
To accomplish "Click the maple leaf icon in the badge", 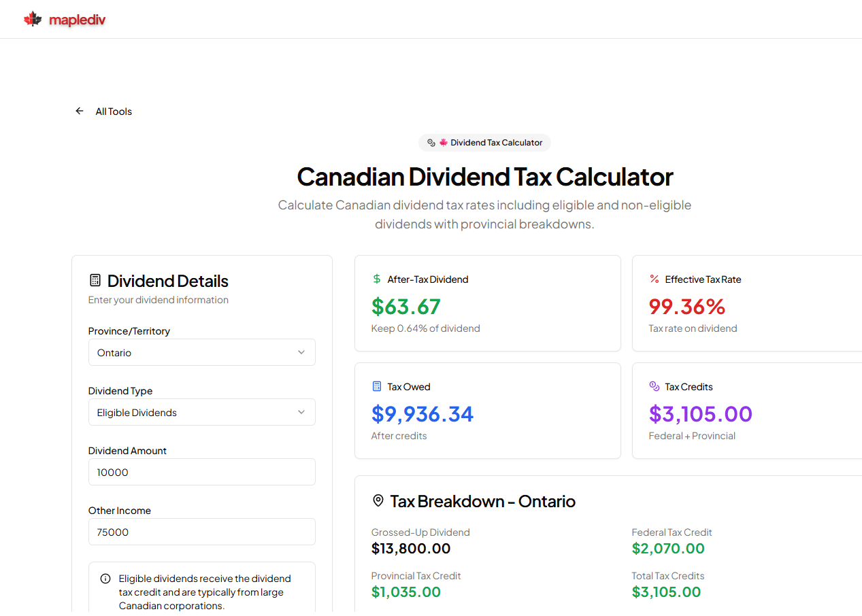I will pyautogui.click(x=444, y=143).
